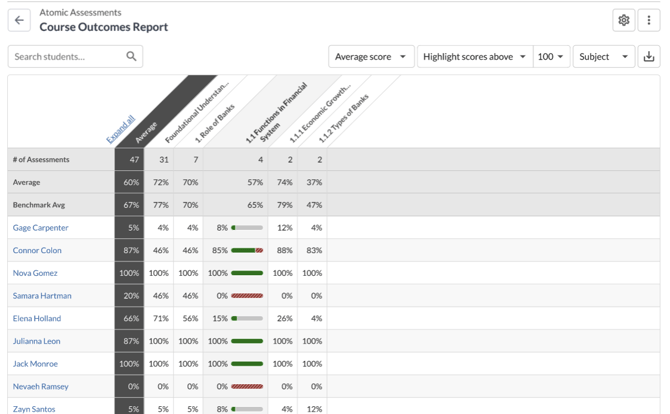Expand the Highlight scores above dropdown
670x414 pixels.
[x=474, y=57]
